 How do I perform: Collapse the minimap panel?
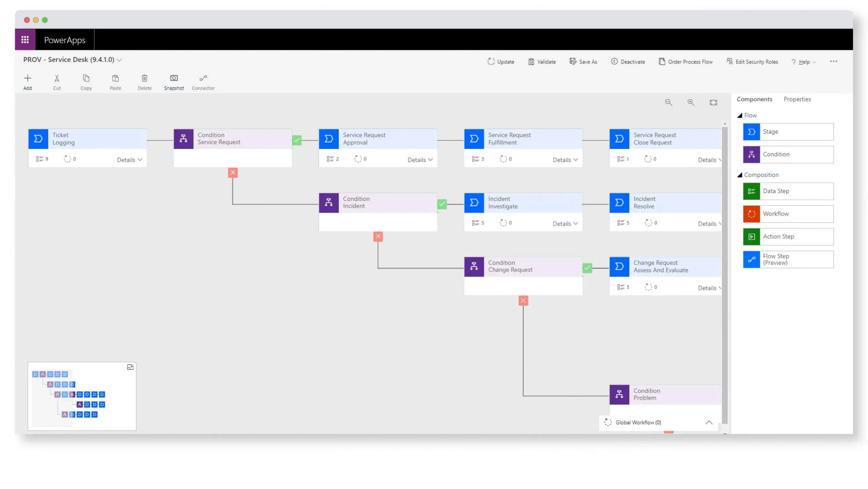pos(130,367)
